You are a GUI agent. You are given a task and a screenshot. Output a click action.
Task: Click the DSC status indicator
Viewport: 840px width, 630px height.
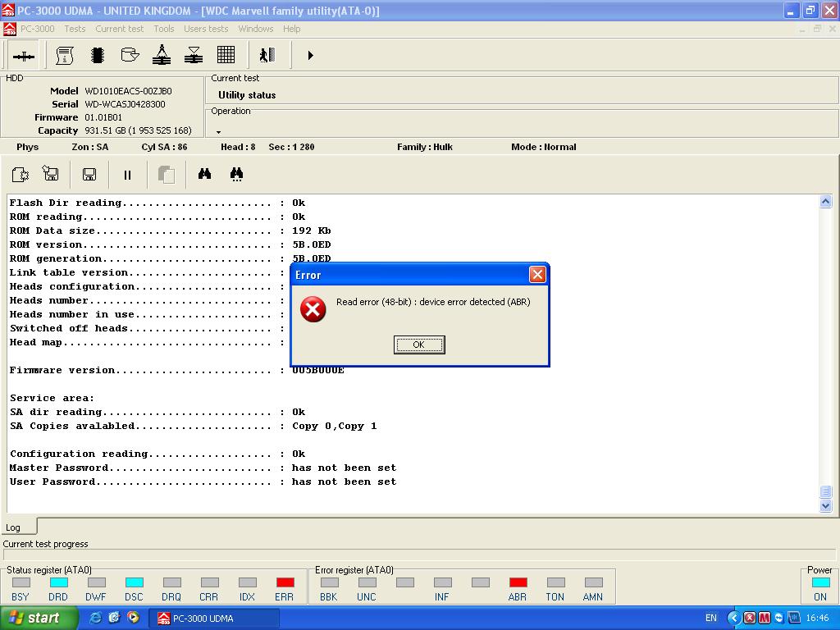pyautogui.click(x=134, y=582)
